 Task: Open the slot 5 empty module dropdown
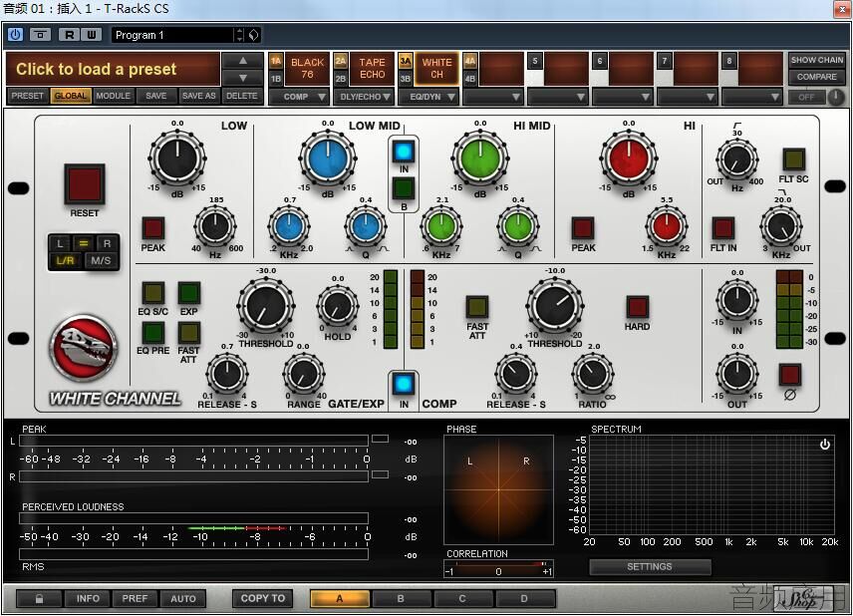click(x=558, y=97)
